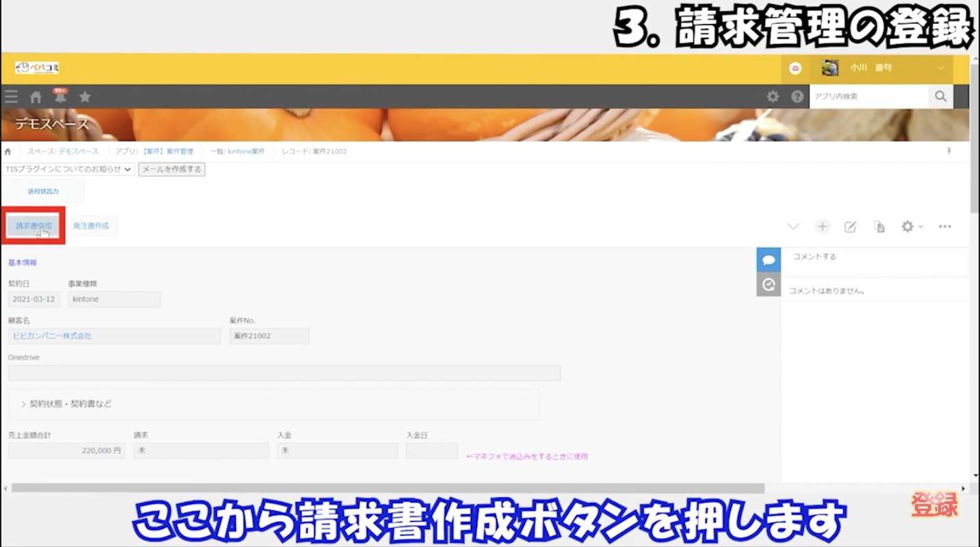Open favorites via the star icon
The width and height of the screenshot is (980, 547).
(84, 96)
